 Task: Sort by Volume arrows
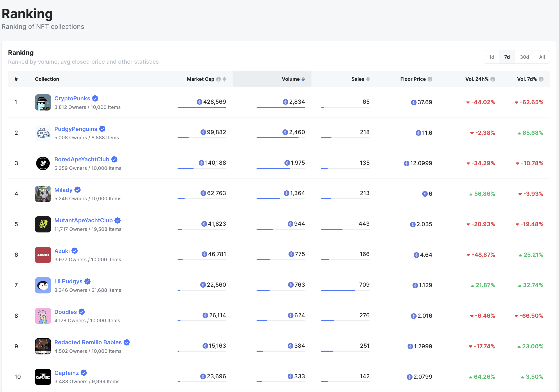click(x=303, y=79)
